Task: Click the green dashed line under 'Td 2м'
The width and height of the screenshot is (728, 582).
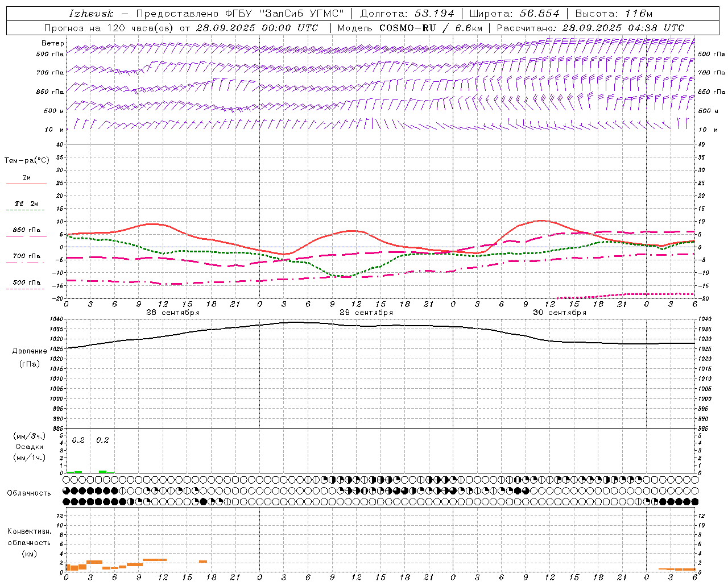Action: click(26, 210)
